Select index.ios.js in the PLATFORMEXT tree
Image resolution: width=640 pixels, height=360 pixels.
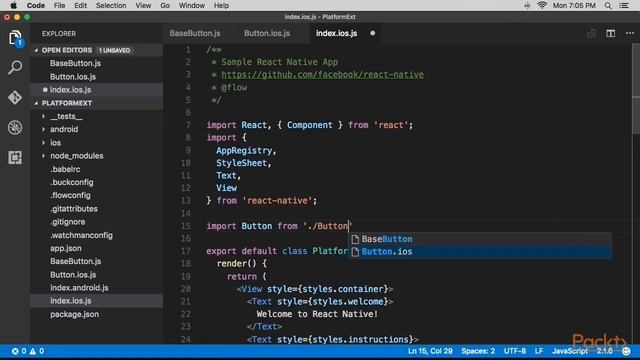point(97,301)
